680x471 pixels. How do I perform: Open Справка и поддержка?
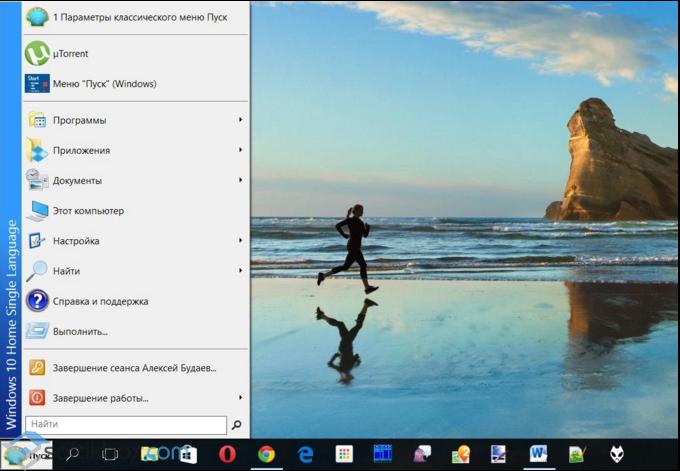click(100, 301)
